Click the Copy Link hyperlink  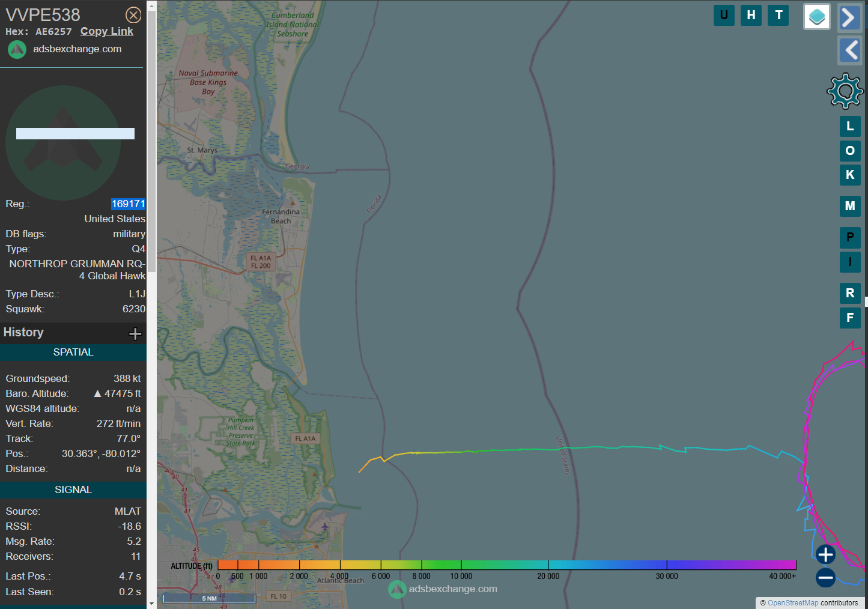(107, 31)
